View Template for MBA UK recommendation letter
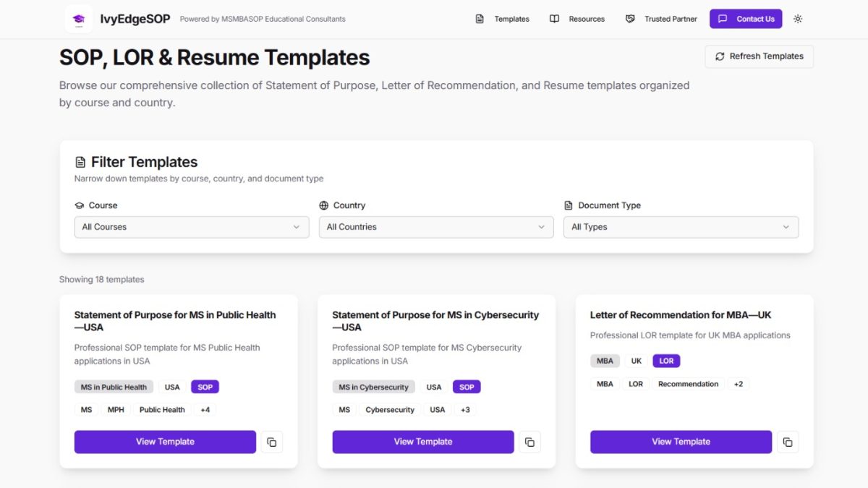 681,442
